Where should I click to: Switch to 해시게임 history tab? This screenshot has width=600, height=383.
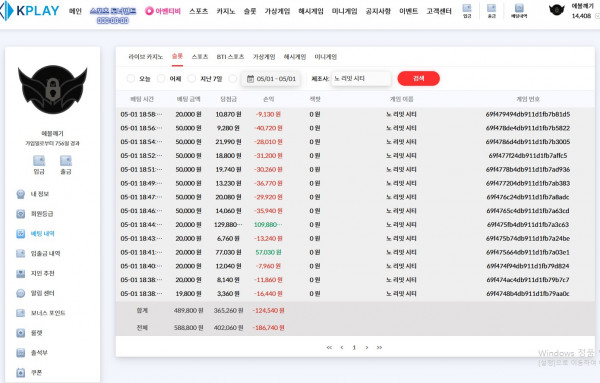[295, 57]
